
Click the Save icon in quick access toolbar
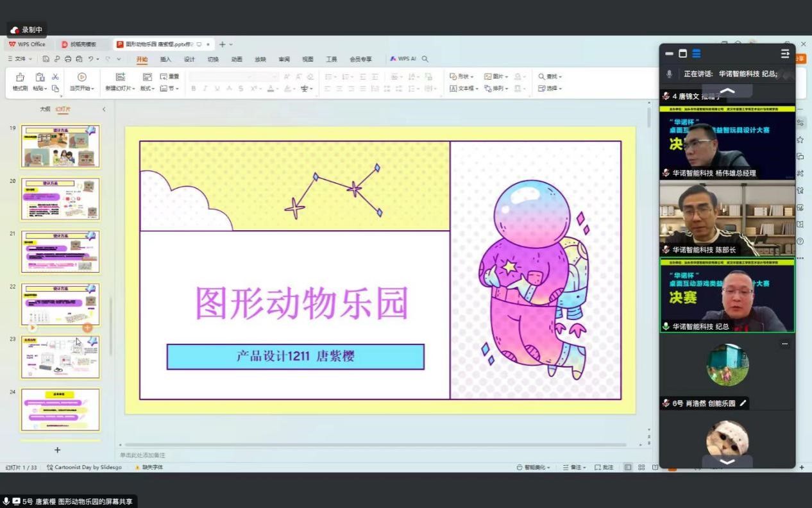(46, 59)
